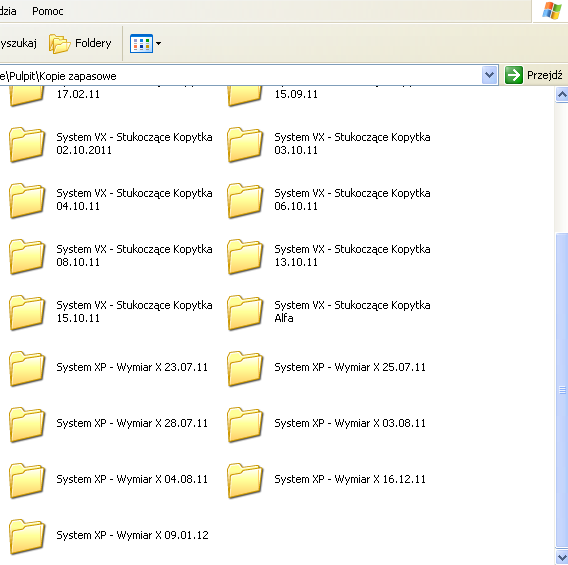Screen dimensions: 568x565
Task: Select the Stukoczące Kopytka Alfa folder icon
Action: (245, 312)
